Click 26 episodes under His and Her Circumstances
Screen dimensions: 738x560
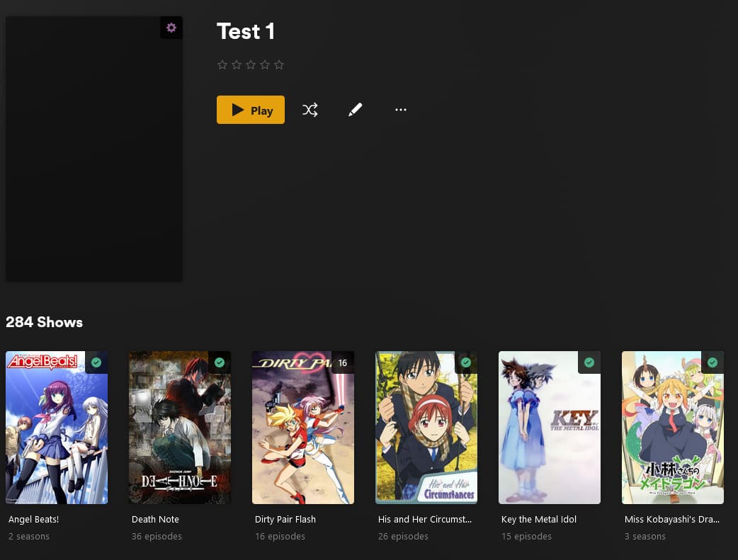404,536
